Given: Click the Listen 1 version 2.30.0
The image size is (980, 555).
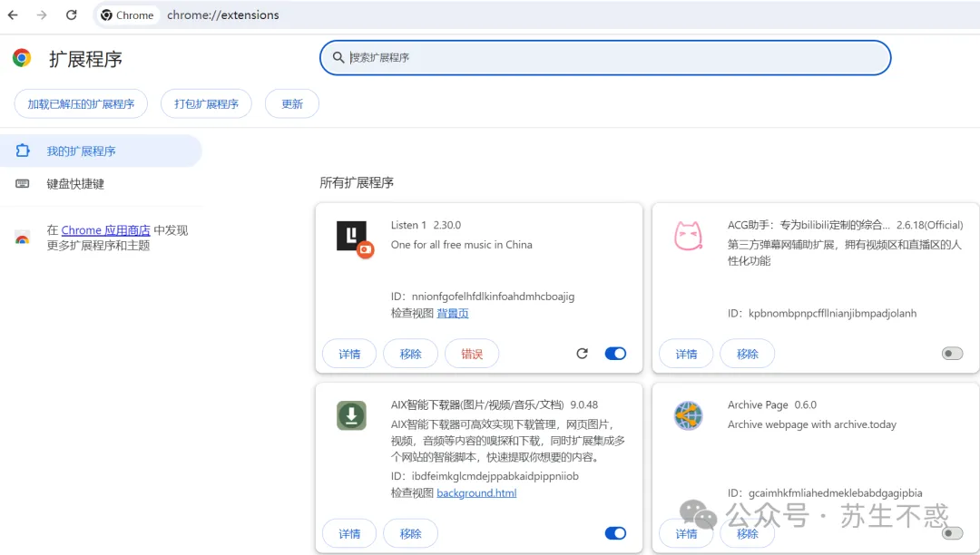Looking at the screenshot, I should click(446, 225).
